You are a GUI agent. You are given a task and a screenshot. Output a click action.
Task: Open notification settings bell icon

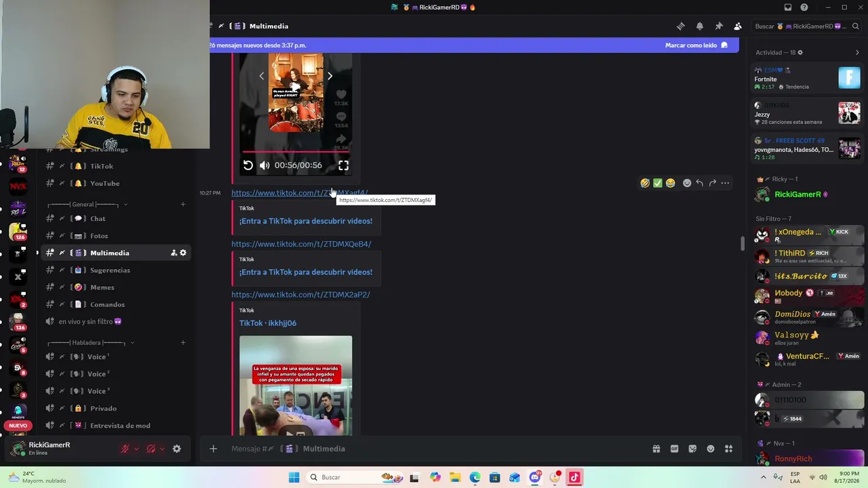point(700,26)
